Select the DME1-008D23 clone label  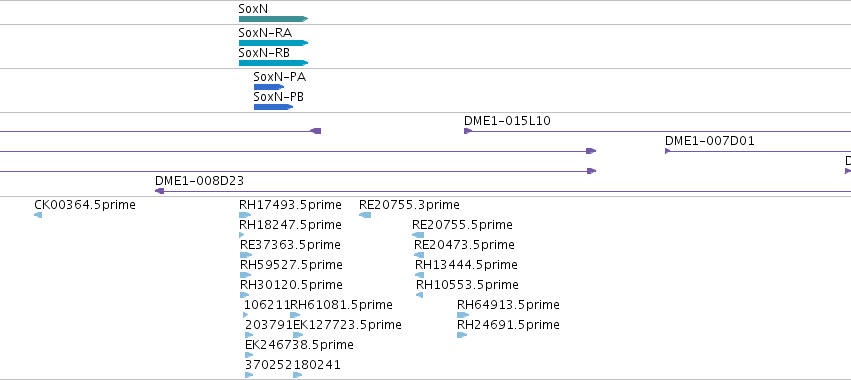pyautogui.click(x=199, y=181)
